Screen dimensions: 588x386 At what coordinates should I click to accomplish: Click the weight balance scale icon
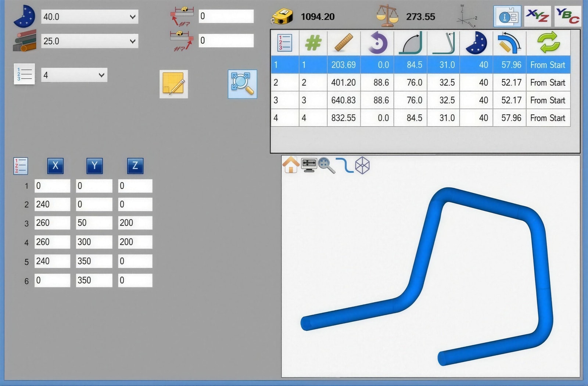coord(387,16)
